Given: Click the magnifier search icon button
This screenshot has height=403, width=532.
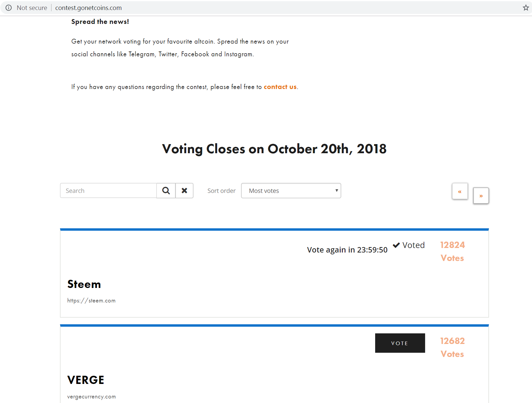Looking at the screenshot, I should pos(166,190).
